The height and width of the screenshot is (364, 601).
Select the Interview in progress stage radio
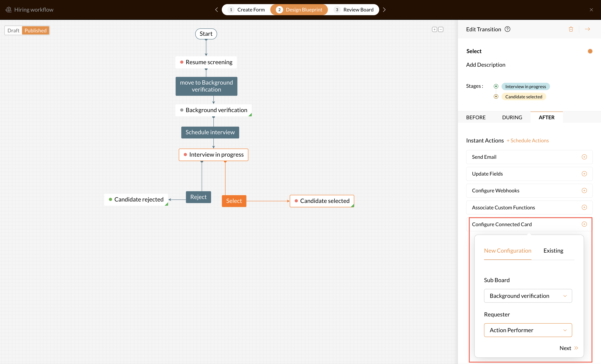point(496,86)
